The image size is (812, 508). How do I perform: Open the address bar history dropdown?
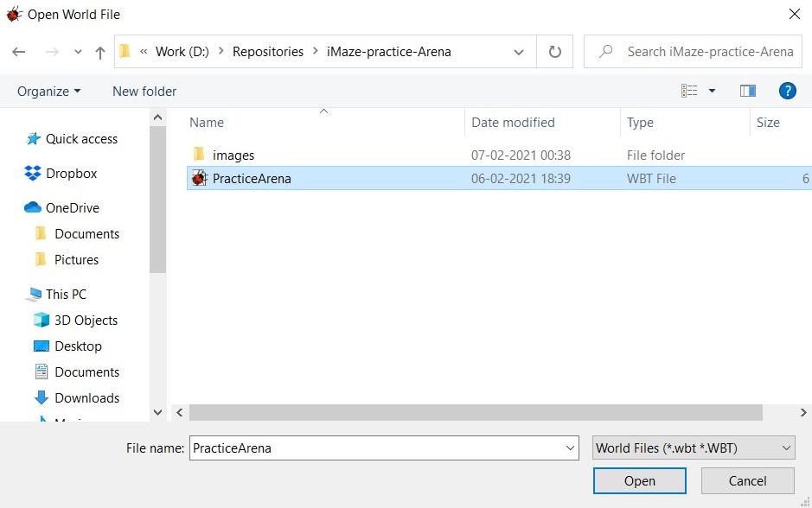coord(518,52)
